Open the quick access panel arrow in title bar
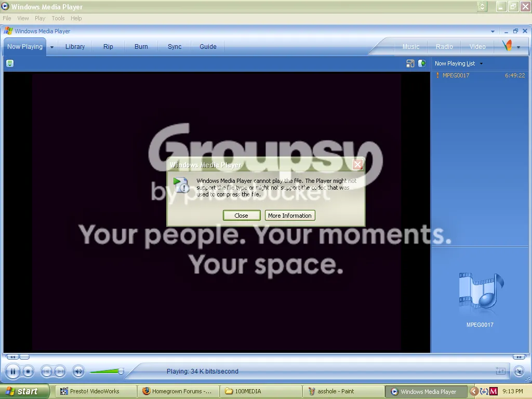The height and width of the screenshot is (399, 532). click(493, 31)
